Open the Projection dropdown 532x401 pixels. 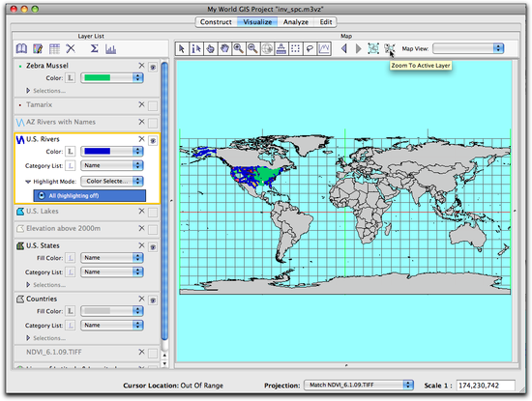click(x=359, y=385)
